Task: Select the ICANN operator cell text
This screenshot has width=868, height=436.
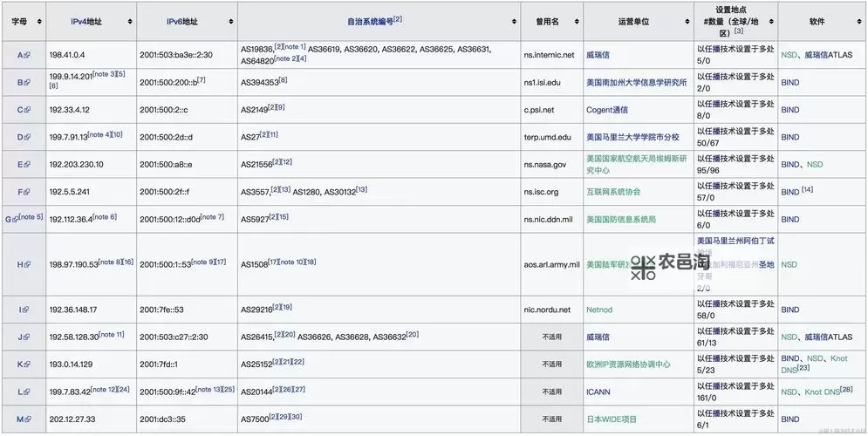Action: 598,392
